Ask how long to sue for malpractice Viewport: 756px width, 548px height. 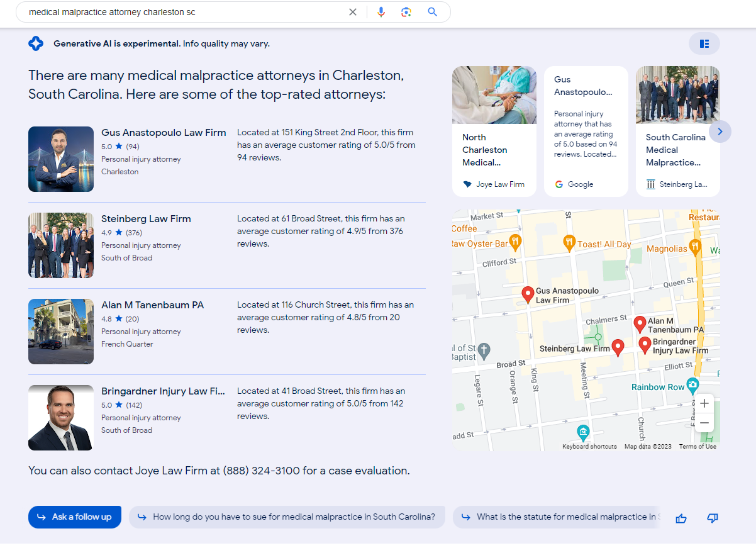point(287,517)
